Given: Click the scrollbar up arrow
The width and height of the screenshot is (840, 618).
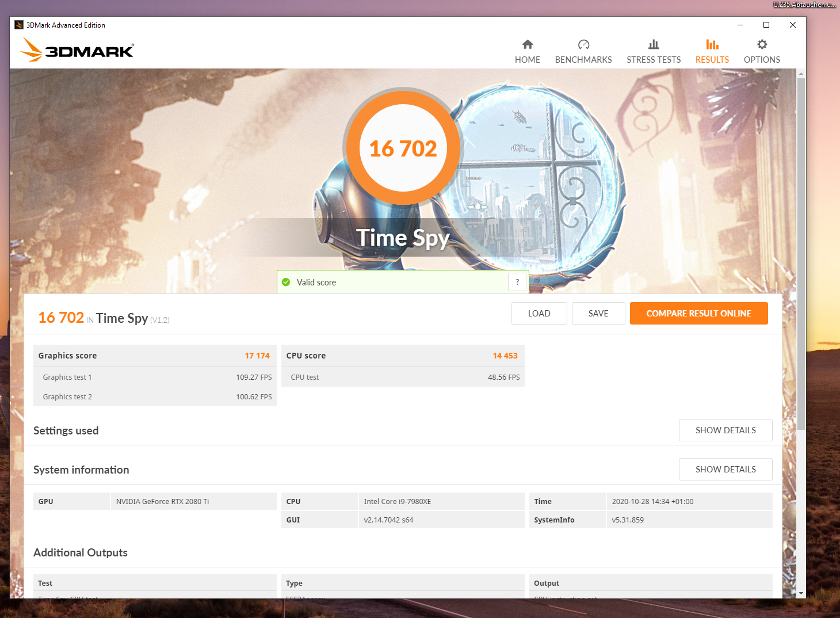Looking at the screenshot, I should click(x=801, y=74).
